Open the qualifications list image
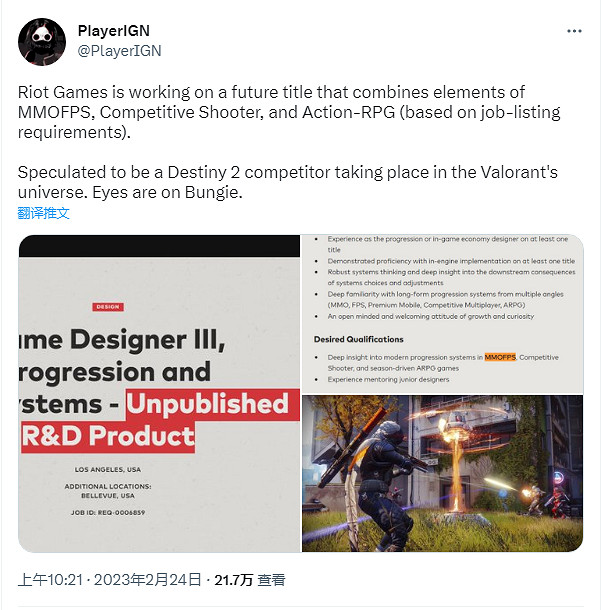This screenshot has height=610, width=601. tap(443, 314)
